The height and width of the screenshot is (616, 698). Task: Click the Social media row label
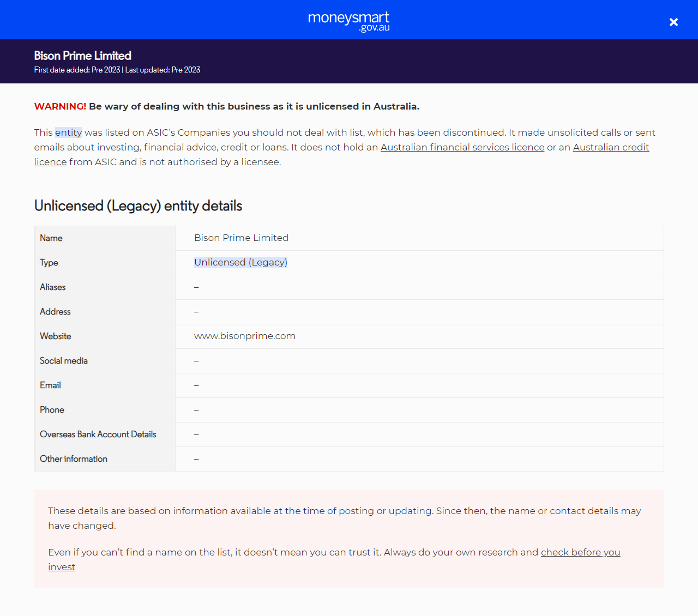pos(63,361)
